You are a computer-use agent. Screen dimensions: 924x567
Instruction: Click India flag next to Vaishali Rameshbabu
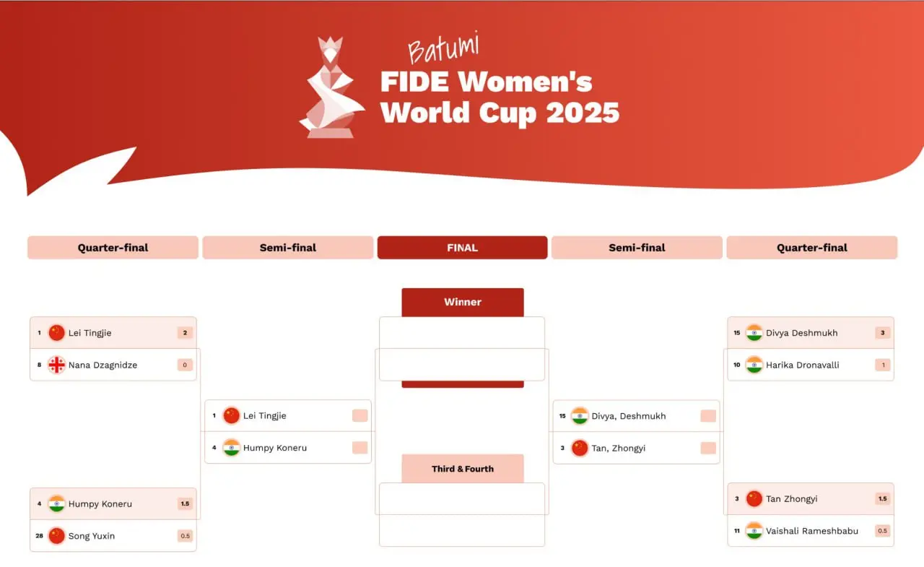(754, 531)
